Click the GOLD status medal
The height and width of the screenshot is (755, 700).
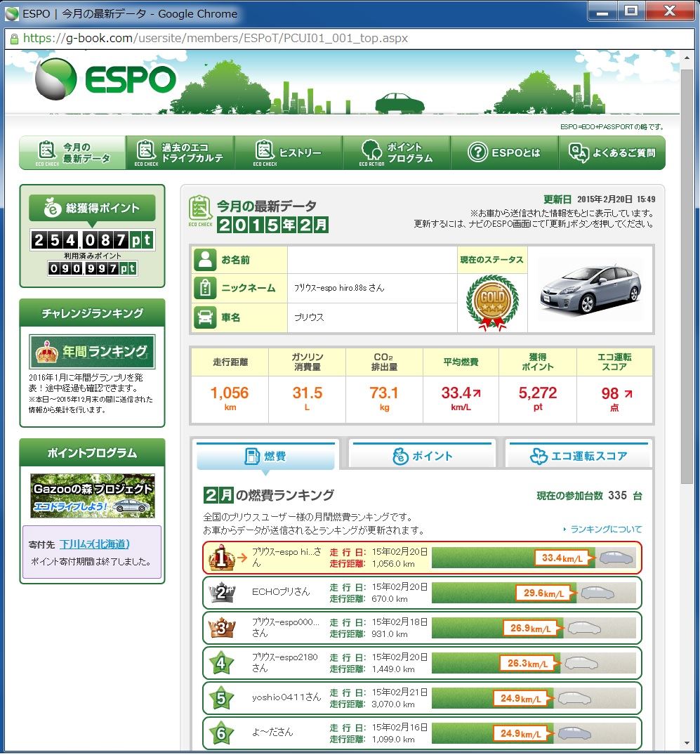492,303
